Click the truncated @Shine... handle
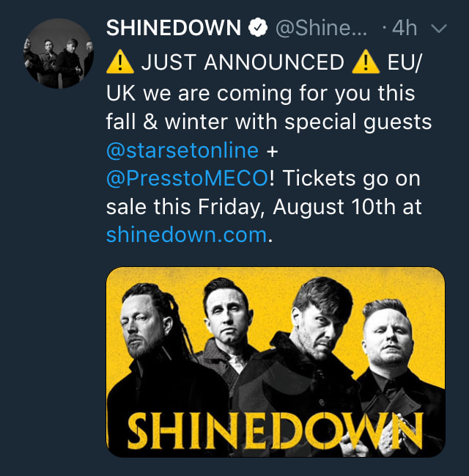The image size is (469, 476). pos(323,28)
